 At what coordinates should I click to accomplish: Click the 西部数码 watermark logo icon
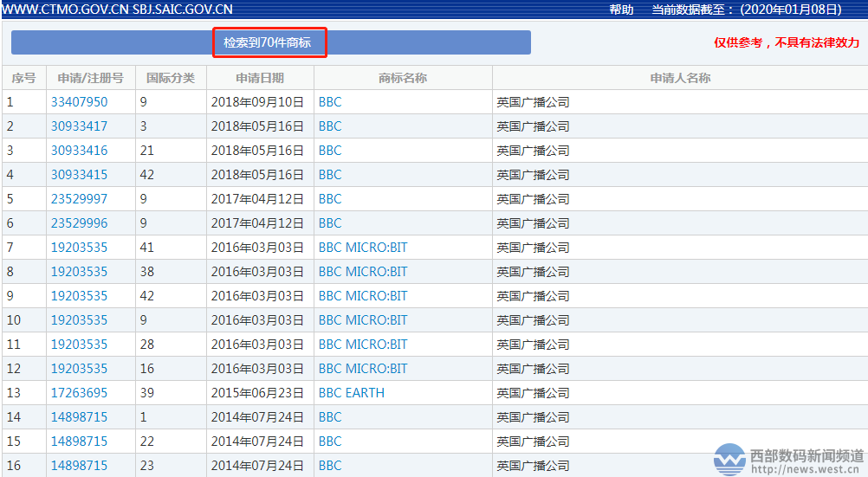pyautogui.click(x=729, y=460)
